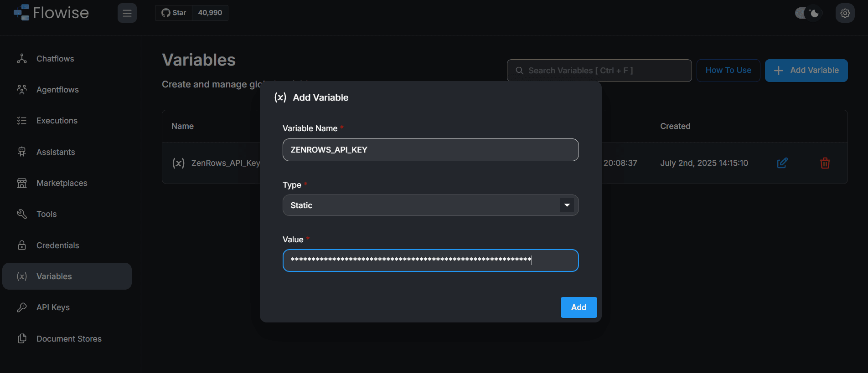
Task: Click the How To Use button
Action: pos(728,71)
